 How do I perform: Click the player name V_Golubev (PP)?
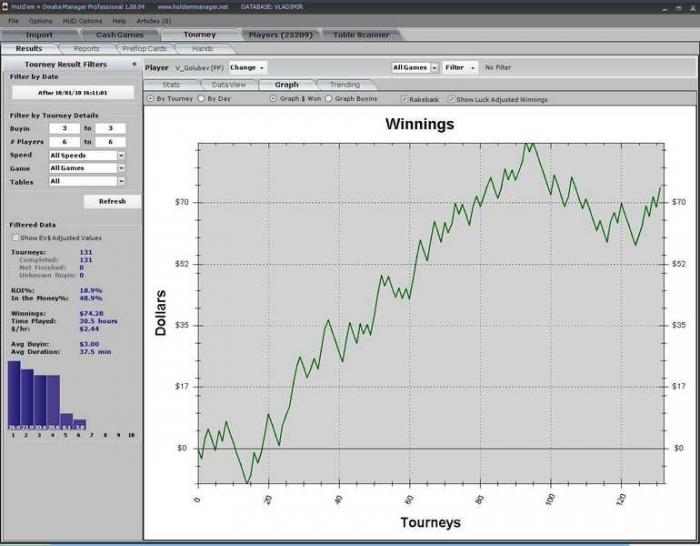pos(199,68)
